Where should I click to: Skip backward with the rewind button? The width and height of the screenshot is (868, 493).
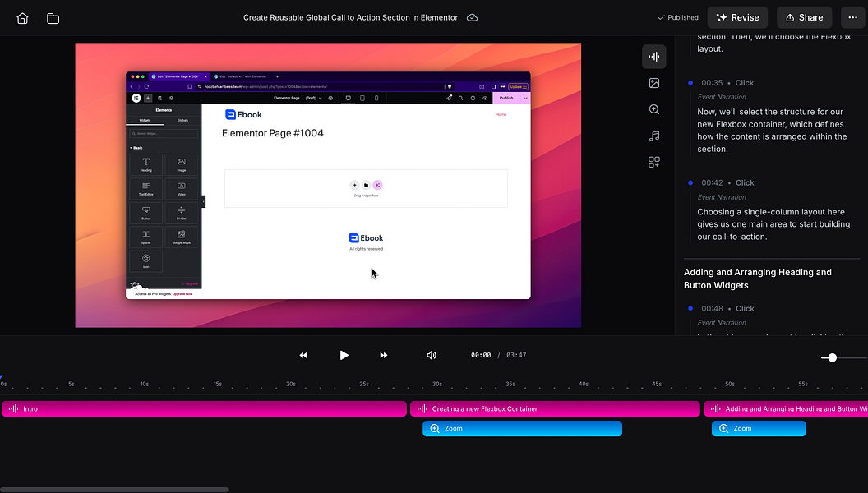(303, 355)
